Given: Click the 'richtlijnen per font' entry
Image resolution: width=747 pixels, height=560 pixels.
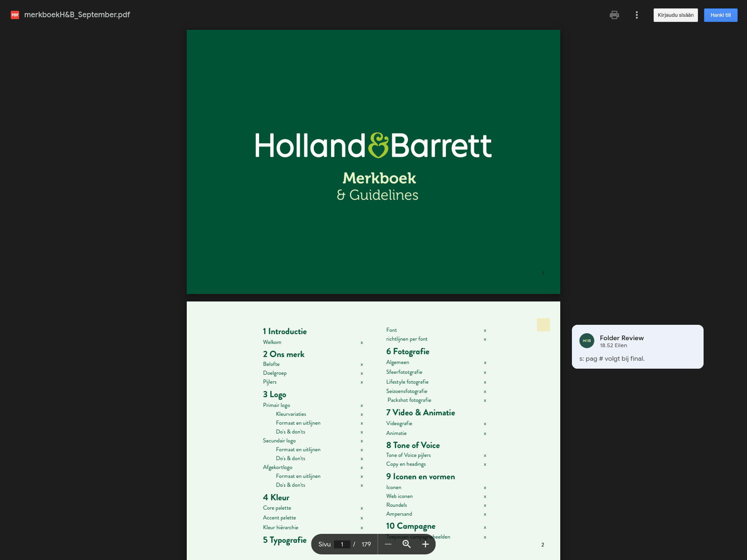Looking at the screenshot, I should [407, 339].
